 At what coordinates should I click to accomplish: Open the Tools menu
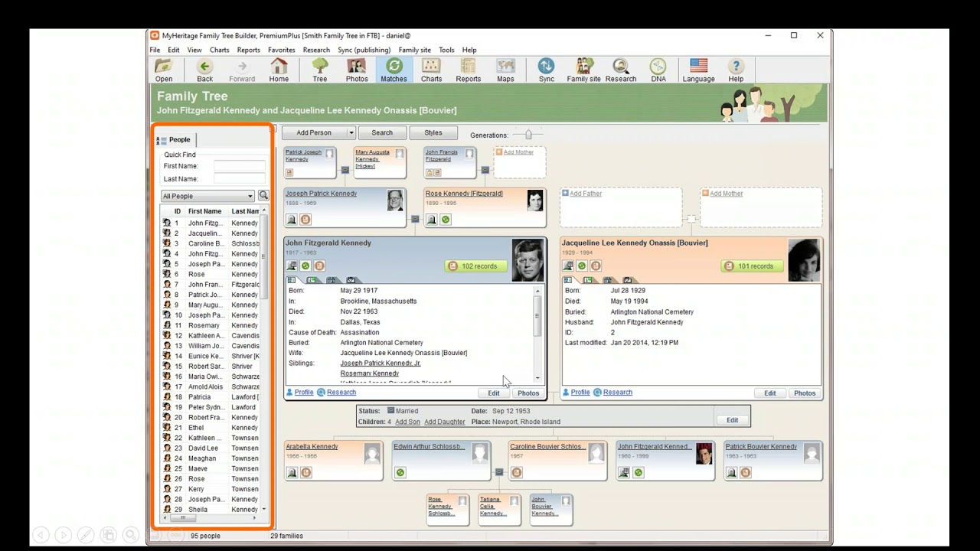click(x=446, y=50)
